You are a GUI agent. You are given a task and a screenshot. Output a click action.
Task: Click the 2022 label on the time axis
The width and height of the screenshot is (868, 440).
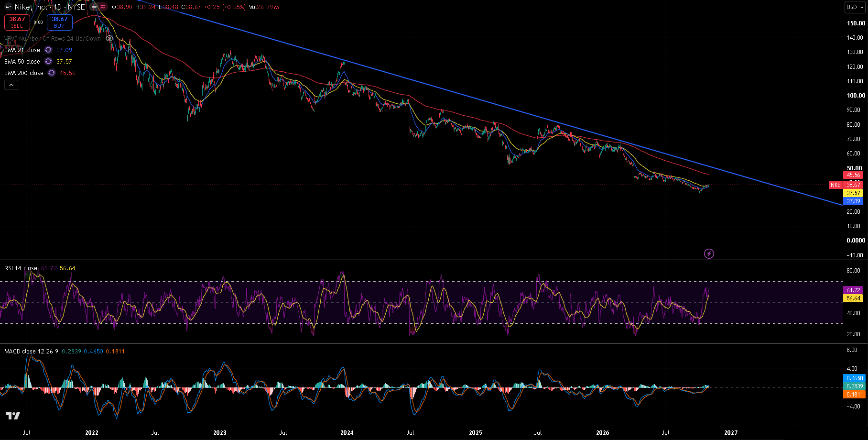click(x=92, y=433)
